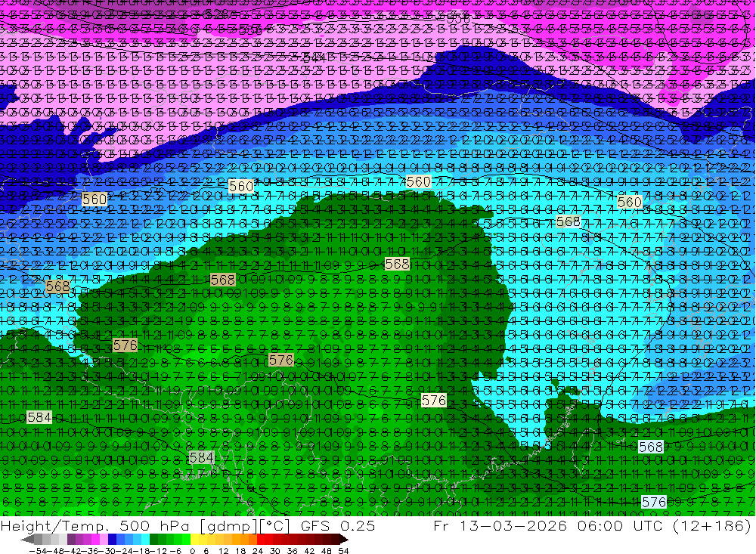756x554 pixels.
Task: Click the '48' legend value
Action: [x=327, y=551]
